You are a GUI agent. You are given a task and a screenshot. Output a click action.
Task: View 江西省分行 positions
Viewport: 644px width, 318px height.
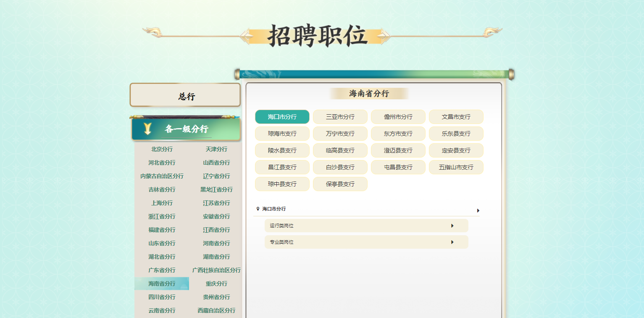click(216, 230)
